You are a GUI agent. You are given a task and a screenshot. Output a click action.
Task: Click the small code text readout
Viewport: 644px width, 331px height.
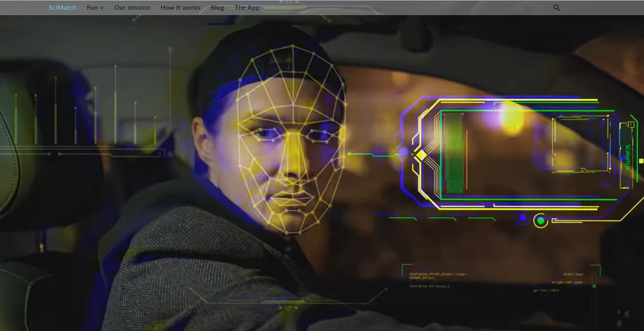point(438,276)
